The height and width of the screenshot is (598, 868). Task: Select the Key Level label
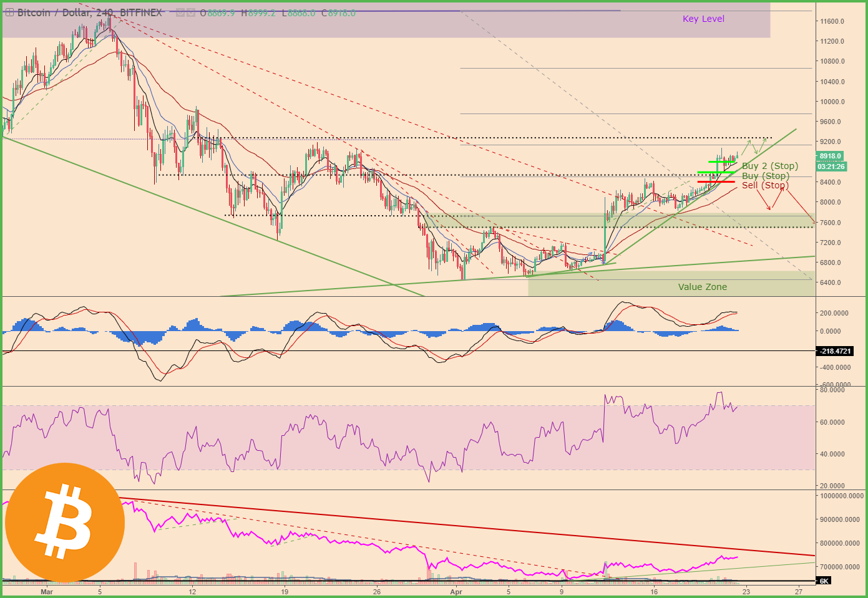coord(703,19)
